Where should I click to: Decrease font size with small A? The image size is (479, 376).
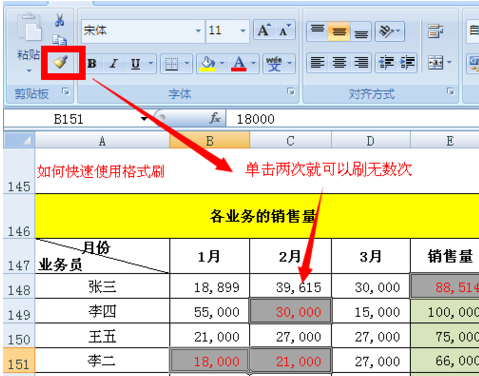click(x=285, y=31)
